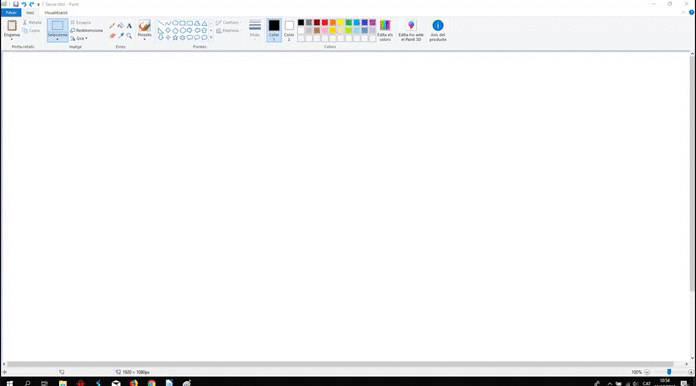Click the Retalla cut button
696x386 pixels.
[x=32, y=23]
